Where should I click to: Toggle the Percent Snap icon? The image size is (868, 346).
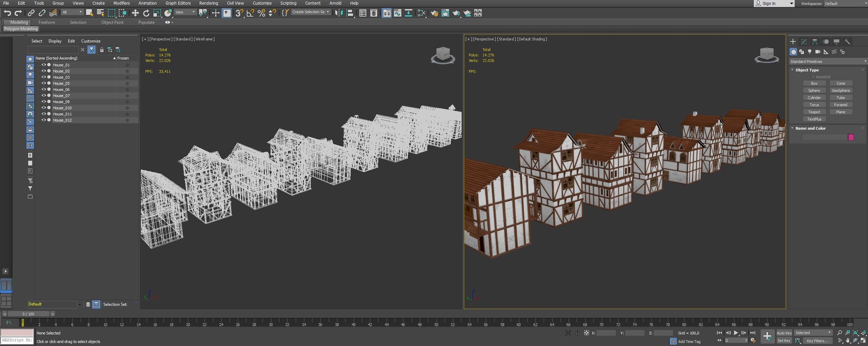click(261, 13)
